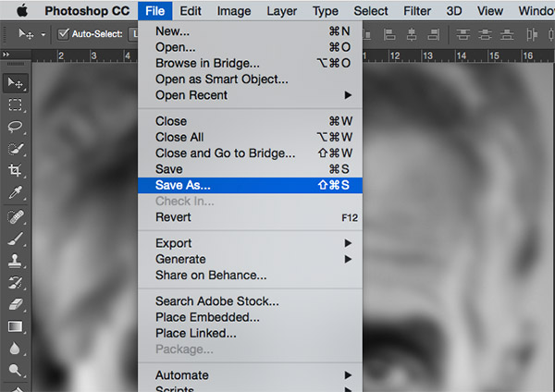Select the Lasso tool
This screenshot has width=555, height=392.
[x=16, y=127]
